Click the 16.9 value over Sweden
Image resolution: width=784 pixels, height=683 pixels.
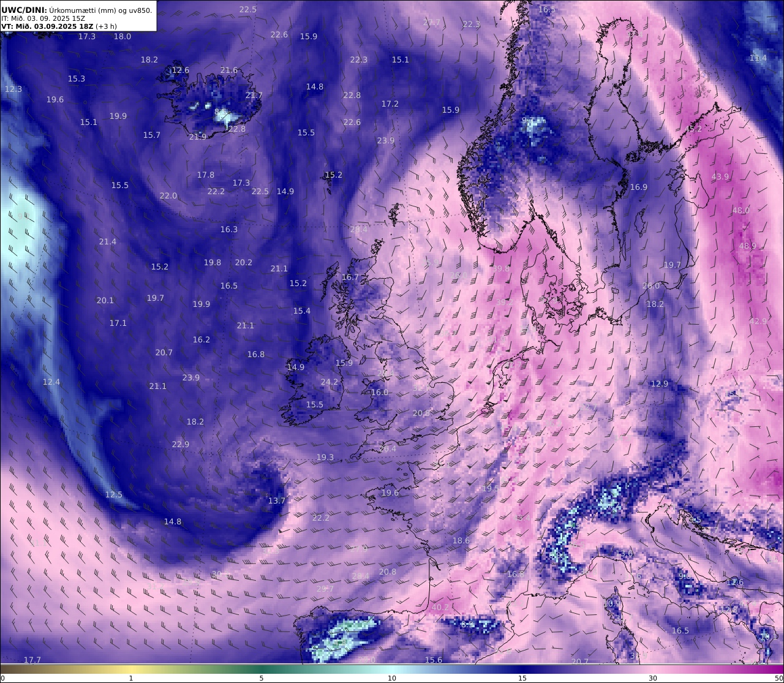(639, 187)
